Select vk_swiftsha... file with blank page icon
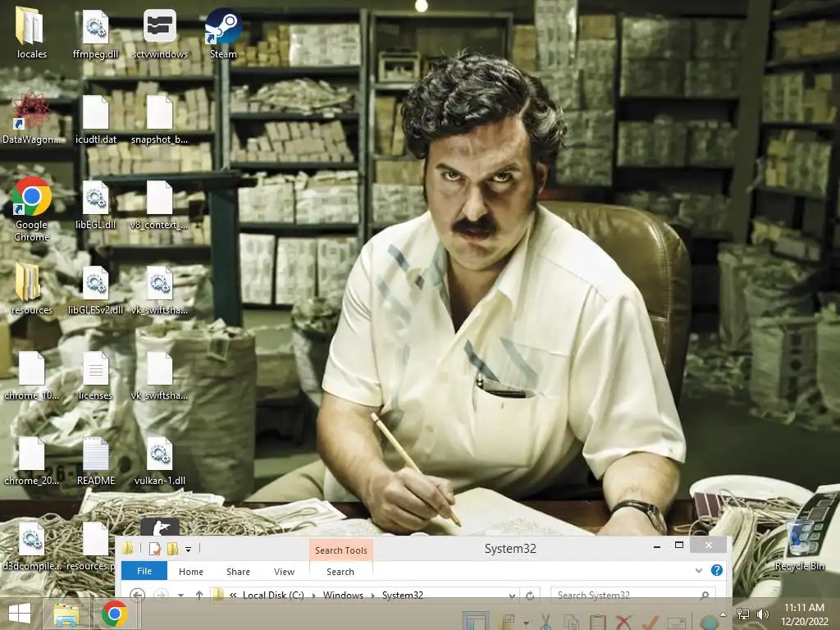 coord(160,375)
